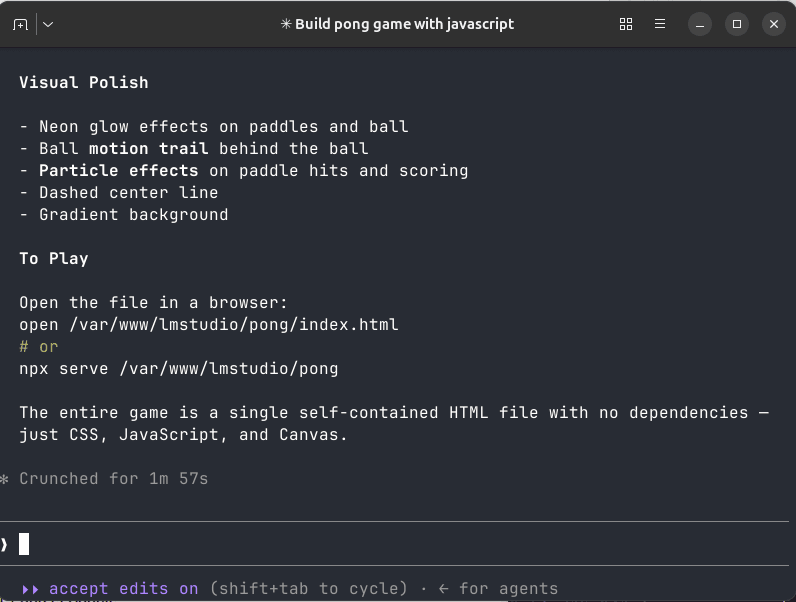Screen dimensions: 796x602
Task: Focus the prompt input line
Action: [x=394, y=544]
